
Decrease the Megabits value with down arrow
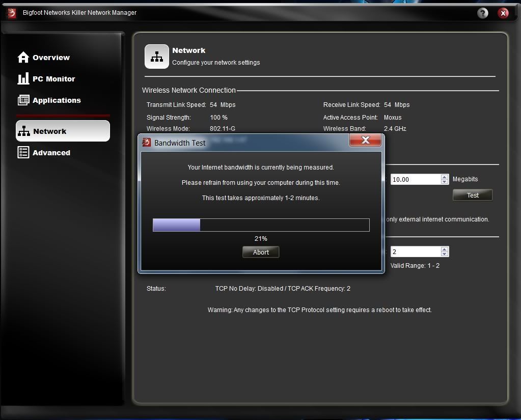tap(445, 182)
